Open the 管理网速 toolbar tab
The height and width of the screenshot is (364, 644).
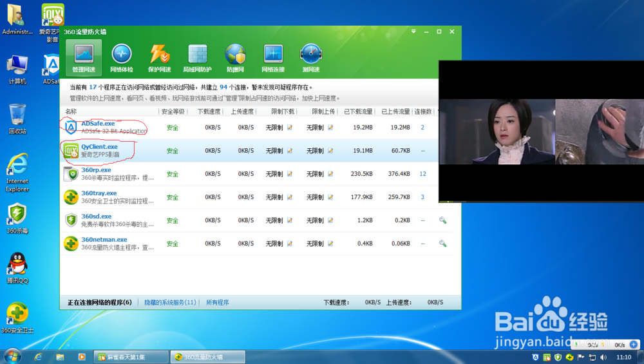84,57
